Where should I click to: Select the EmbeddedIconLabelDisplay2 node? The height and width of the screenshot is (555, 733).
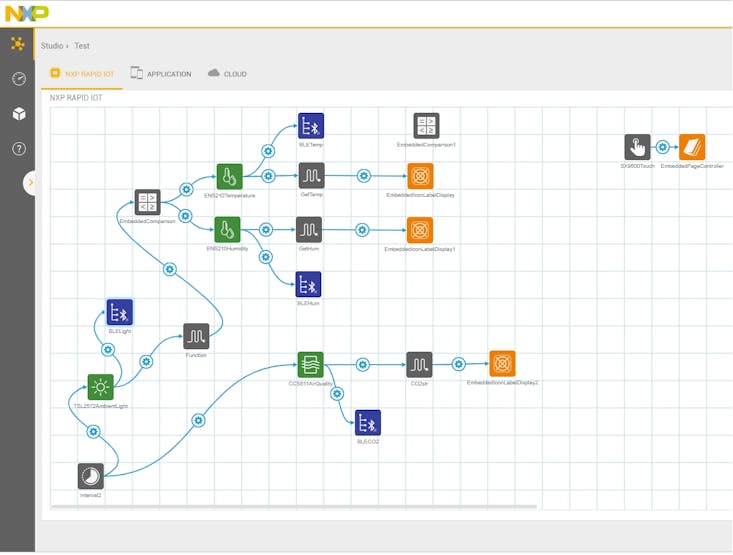[503, 364]
